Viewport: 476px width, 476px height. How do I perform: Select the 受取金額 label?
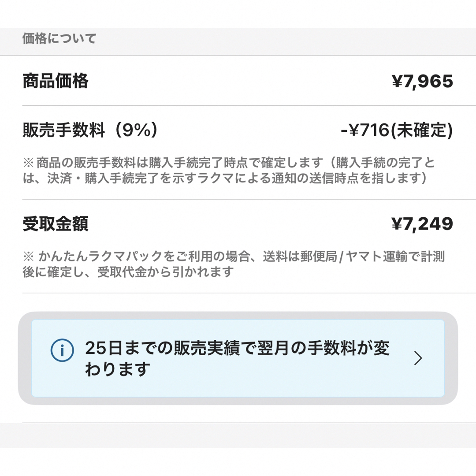pyautogui.click(x=56, y=224)
